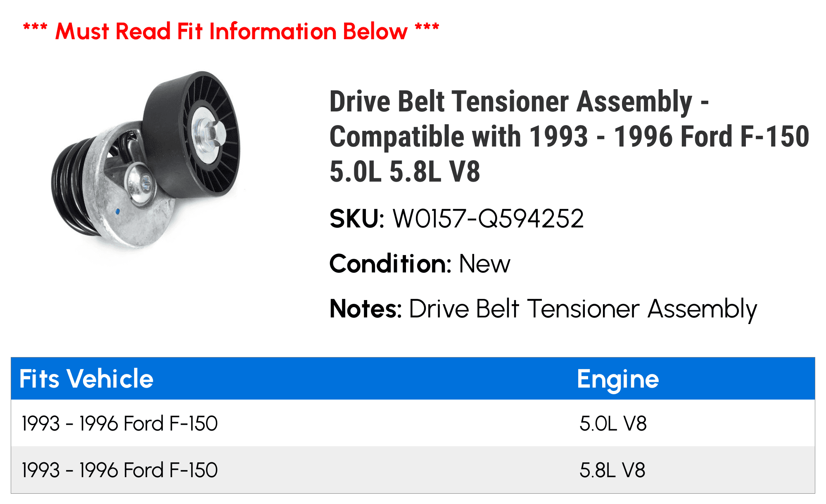Click the Condition label
The image size is (826, 504).
pyautogui.click(x=390, y=263)
